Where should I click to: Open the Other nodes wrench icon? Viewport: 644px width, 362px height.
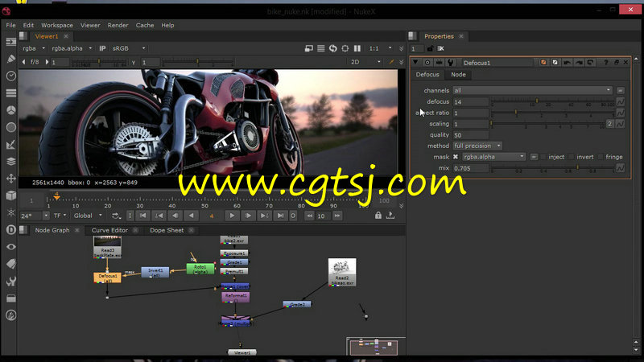tap(11, 281)
